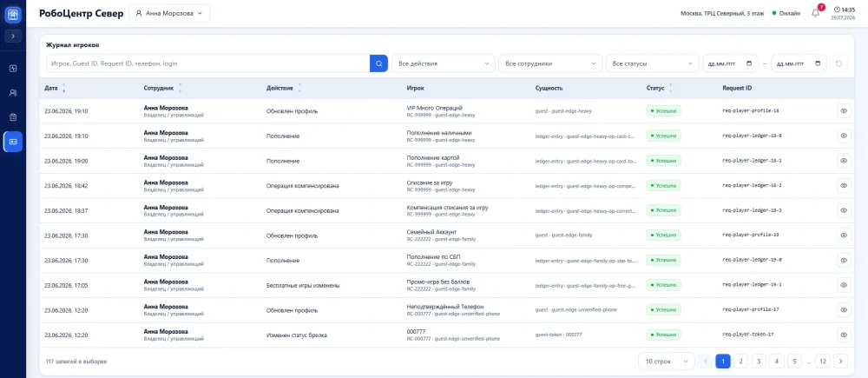View details of req-player-ledger-18-2 via eye icon

[x=844, y=185]
